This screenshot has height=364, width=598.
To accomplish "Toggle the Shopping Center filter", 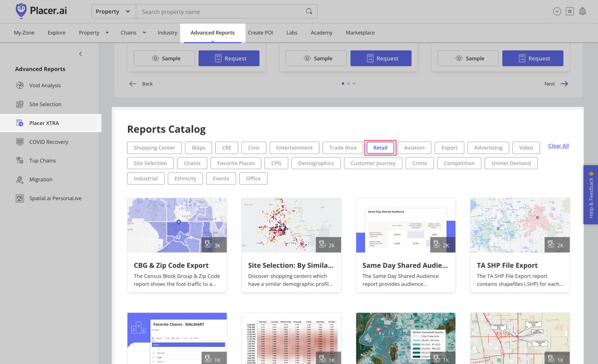I will tap(154, 148).
